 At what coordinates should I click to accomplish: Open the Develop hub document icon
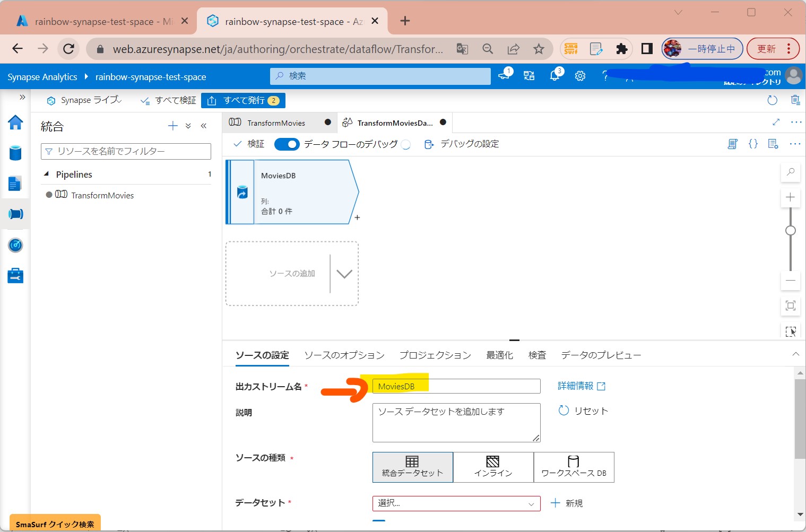(15, 184)
